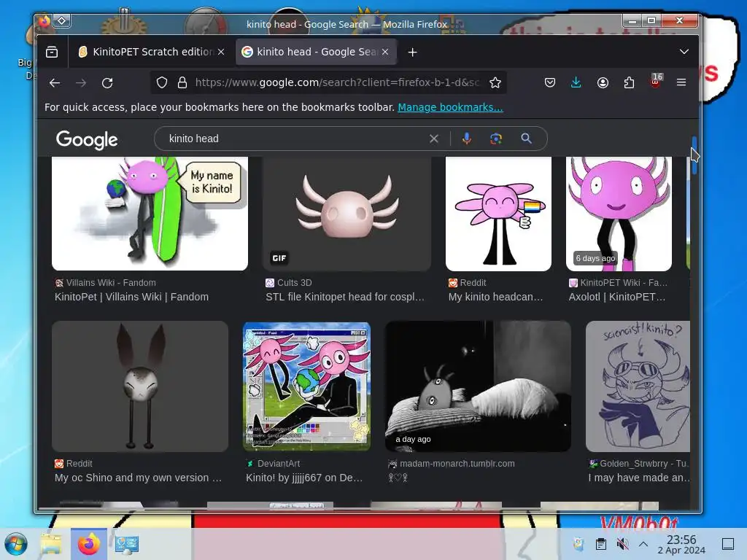Open the Cults 3D GIF head thumbnail

coord(347,214)
